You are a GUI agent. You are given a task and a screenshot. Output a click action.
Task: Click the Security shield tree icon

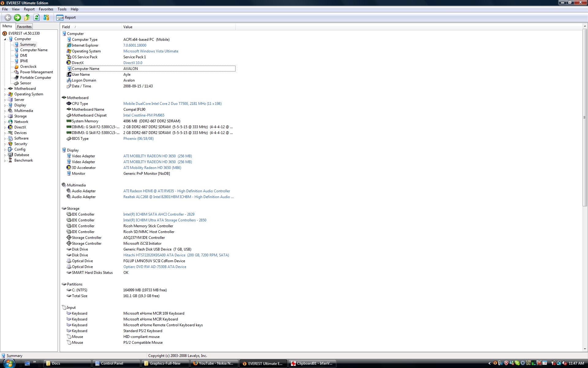tap(10, 144)
